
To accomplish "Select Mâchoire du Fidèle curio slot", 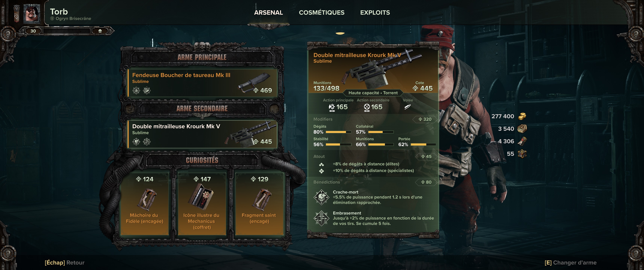I will (x=145, y=204).
